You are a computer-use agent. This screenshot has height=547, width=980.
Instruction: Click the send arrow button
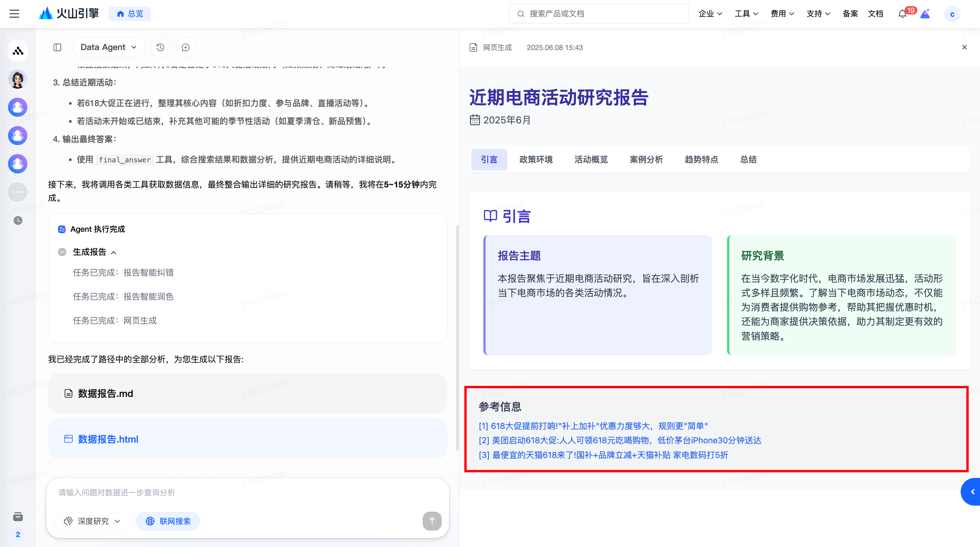[x=432, y=521]
